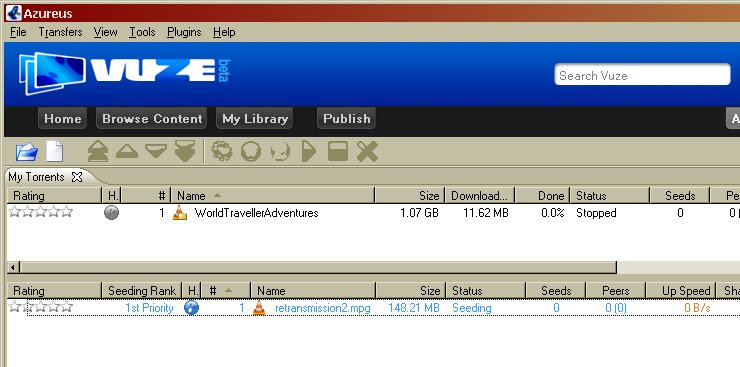Sort seeding list by the Name column
This screenshot has width=740, height=367.
(313, 291)
